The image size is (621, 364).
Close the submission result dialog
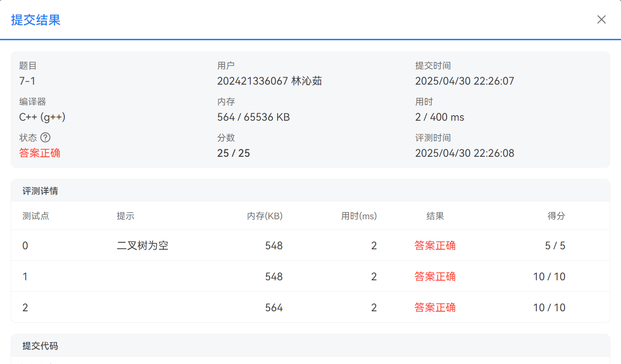(601, 19)
